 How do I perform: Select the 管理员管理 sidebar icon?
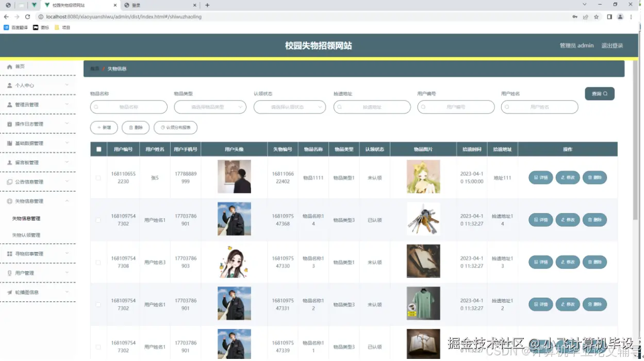9,104
